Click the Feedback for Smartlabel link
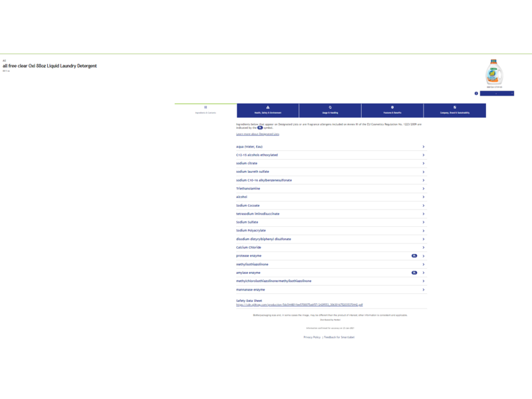 (339, 337)
